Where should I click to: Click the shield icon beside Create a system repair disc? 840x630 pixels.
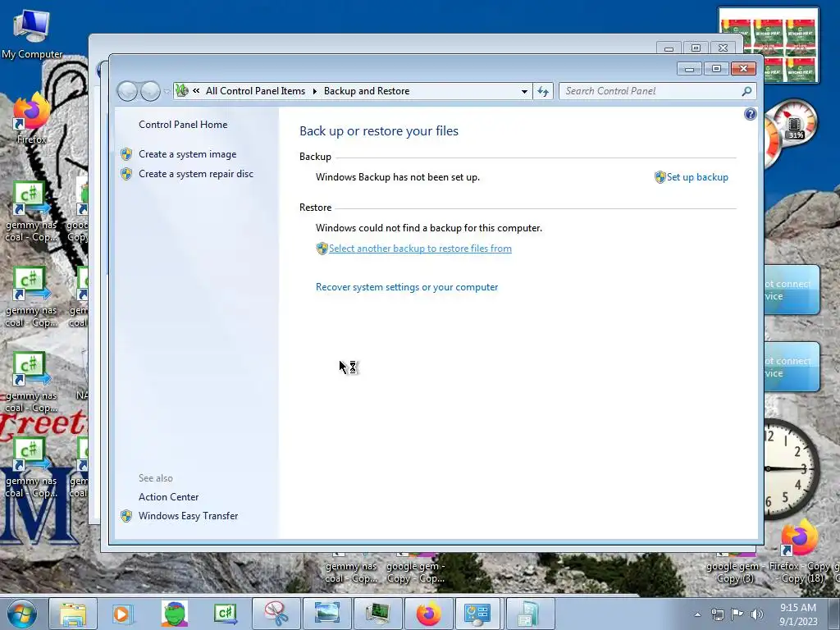click(x=126, y=174)
